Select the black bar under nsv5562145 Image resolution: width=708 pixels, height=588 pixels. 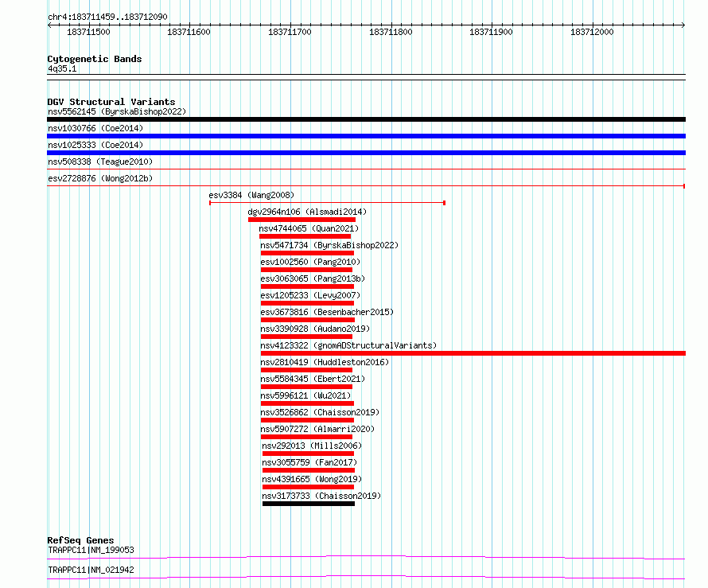[366, 119]
